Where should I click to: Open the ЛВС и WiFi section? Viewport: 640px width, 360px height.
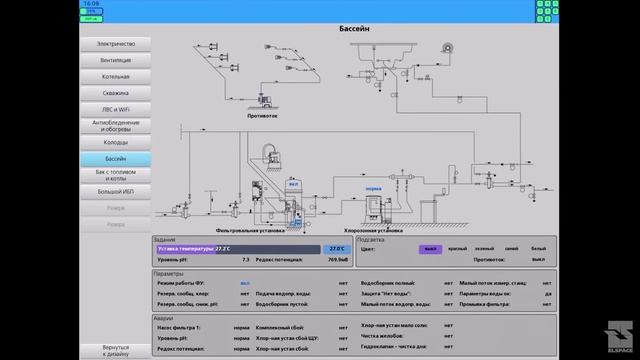(116, 109)
